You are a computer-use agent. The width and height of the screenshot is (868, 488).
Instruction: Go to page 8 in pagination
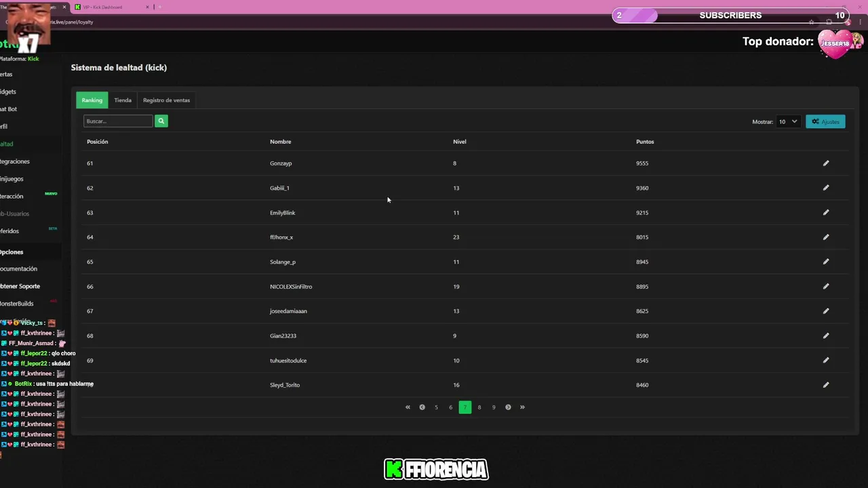point(479,407)
